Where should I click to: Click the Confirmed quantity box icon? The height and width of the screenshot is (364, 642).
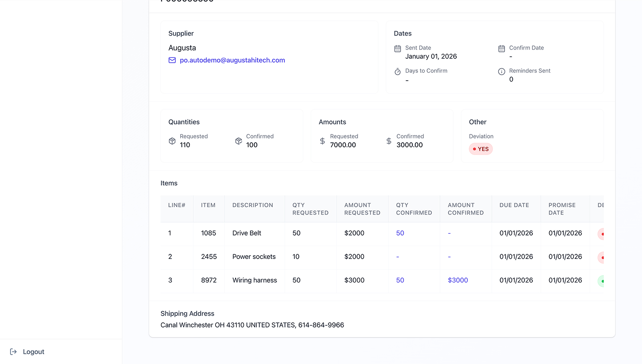point(239,141)
